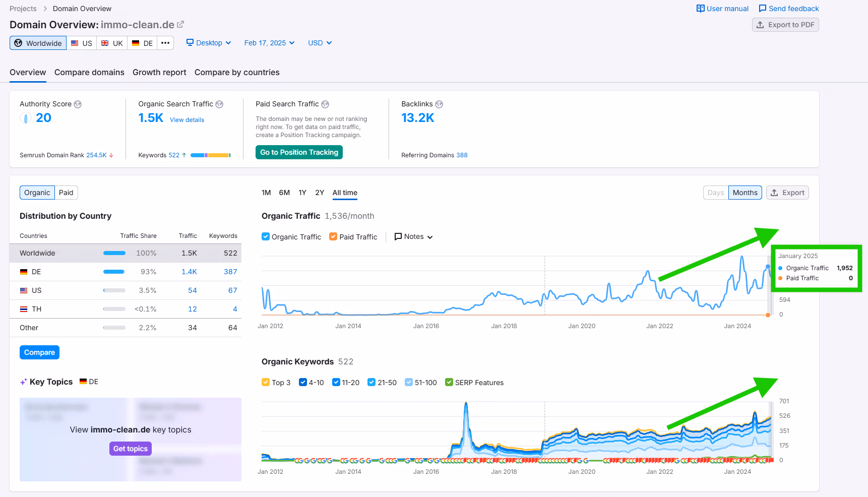
Task: Click the Authority Score info globe icon
Action: pyautogui.click(x=78, y=104)
